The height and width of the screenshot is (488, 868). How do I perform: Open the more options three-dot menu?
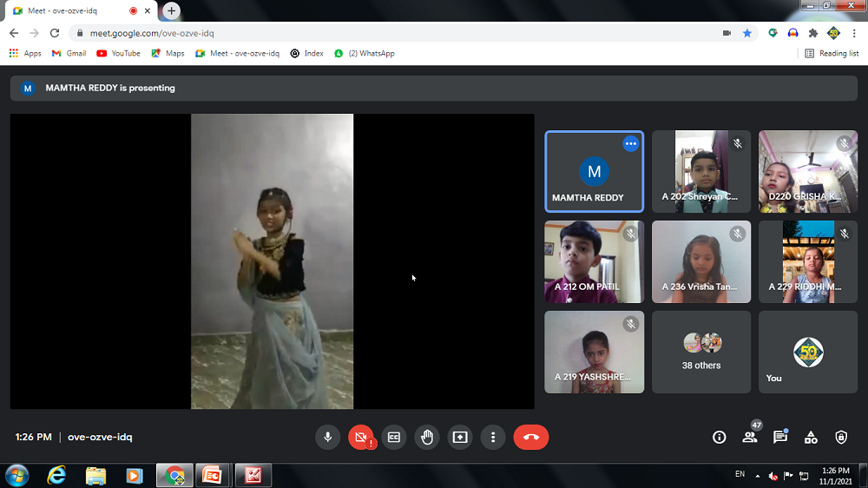493,438
